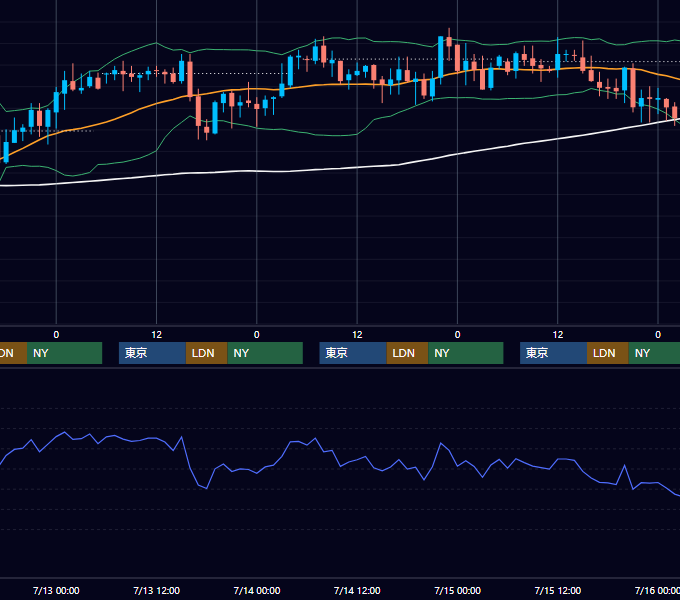Click the NY block spanning 7/15 00:00
The image size is (680, 600).
pyautogui.click(x=466, y=353)
